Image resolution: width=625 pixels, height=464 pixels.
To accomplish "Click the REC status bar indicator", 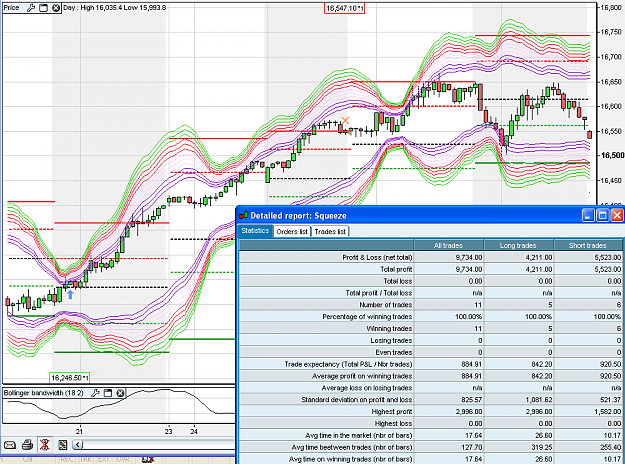I will pyautogui.click(x=67, y=460).
